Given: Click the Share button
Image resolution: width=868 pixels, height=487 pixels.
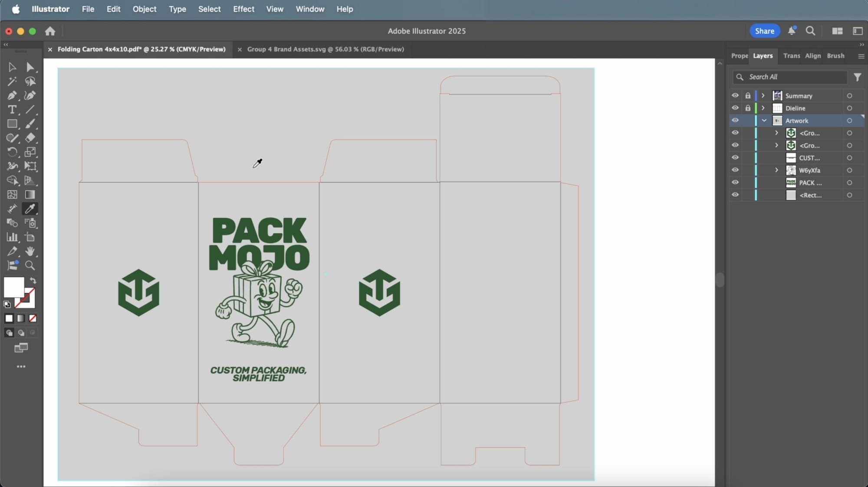Looking at the screenshot, I should click(764, 31).
